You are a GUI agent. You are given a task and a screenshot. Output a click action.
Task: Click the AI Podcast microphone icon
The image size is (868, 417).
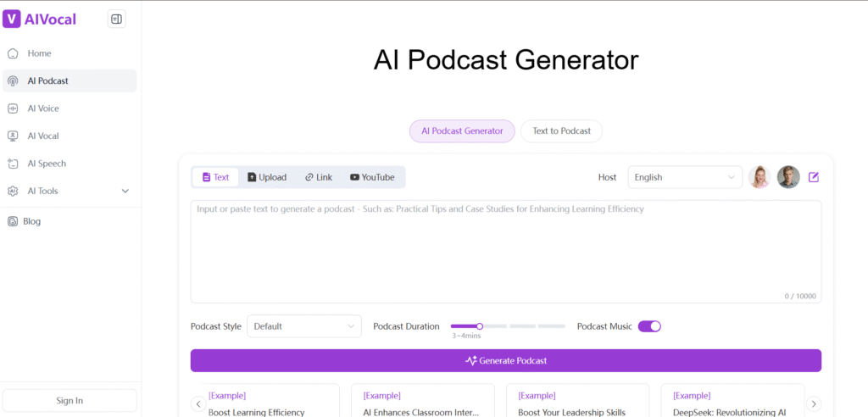(x=13, y=81)
